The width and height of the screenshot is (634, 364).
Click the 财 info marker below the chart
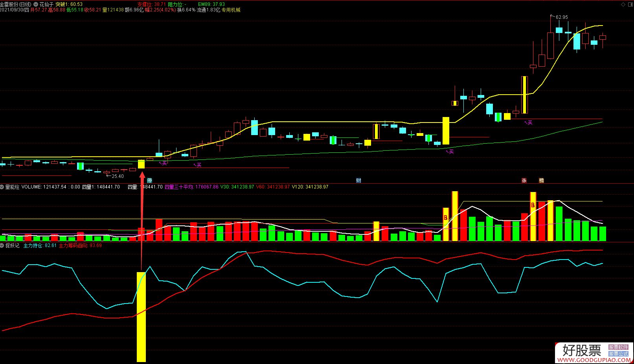pos(358,181)
